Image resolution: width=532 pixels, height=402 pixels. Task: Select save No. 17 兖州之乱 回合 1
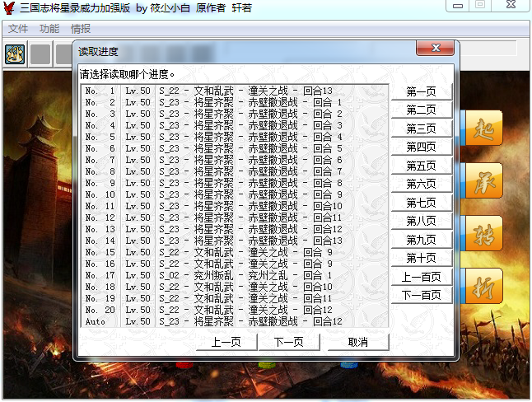click(235, 276)
